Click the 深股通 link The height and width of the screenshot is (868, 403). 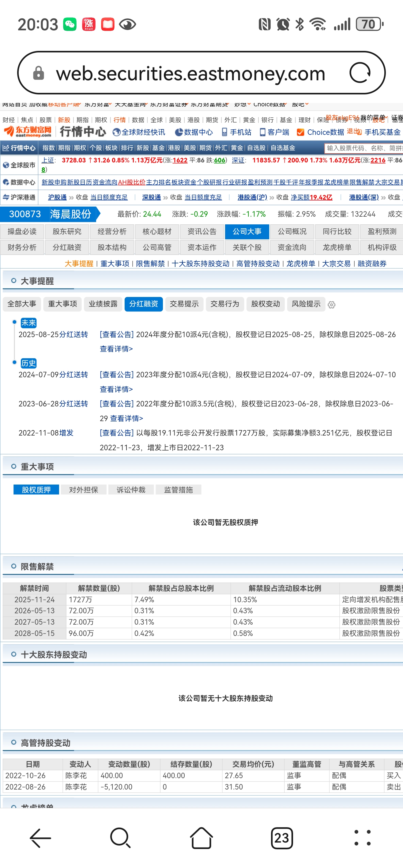point(151,197)
